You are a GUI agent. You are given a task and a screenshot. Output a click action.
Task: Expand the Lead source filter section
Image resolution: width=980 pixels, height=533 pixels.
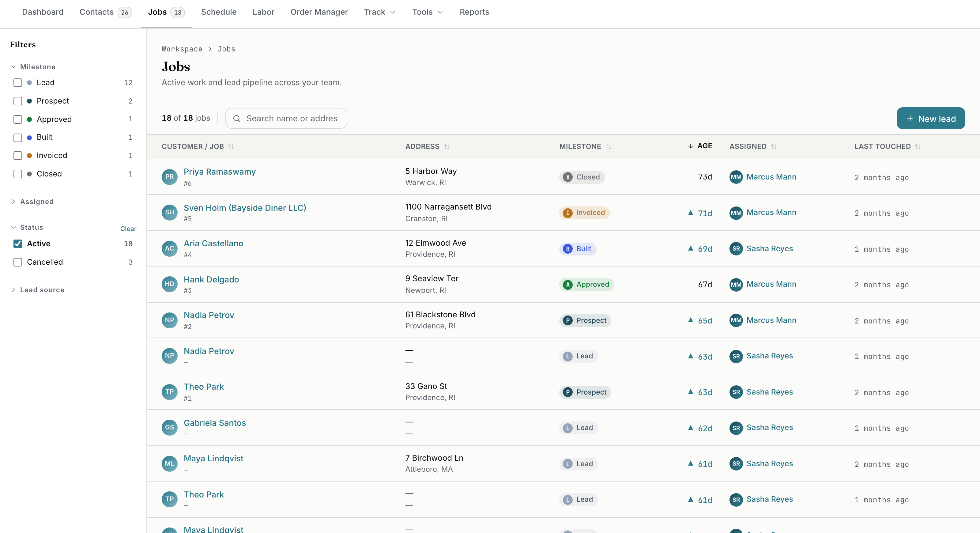point(38,290)
